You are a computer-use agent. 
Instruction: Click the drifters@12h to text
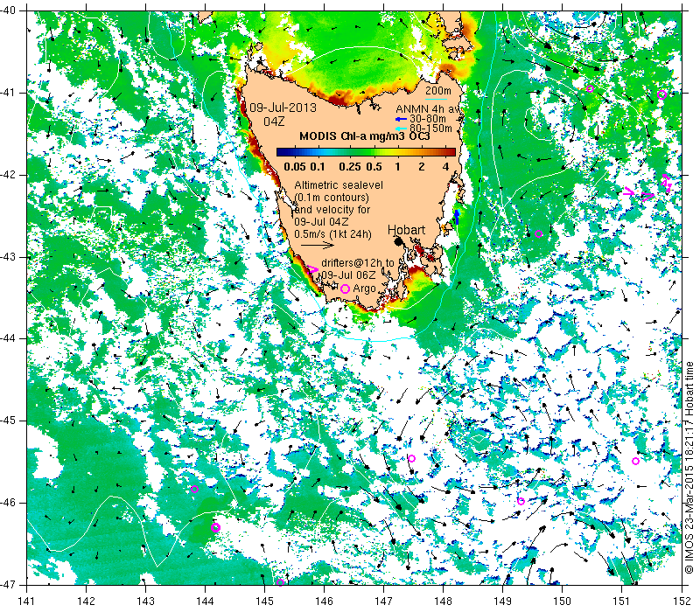tap(358, 263)
